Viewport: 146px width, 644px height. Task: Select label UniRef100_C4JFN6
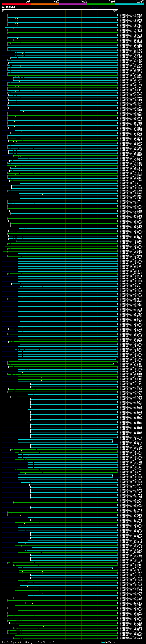(131, 341)
